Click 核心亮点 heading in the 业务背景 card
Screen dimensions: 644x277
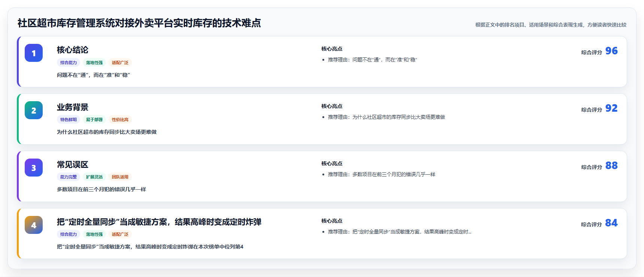pyautogui.click(x=332, y=106)
